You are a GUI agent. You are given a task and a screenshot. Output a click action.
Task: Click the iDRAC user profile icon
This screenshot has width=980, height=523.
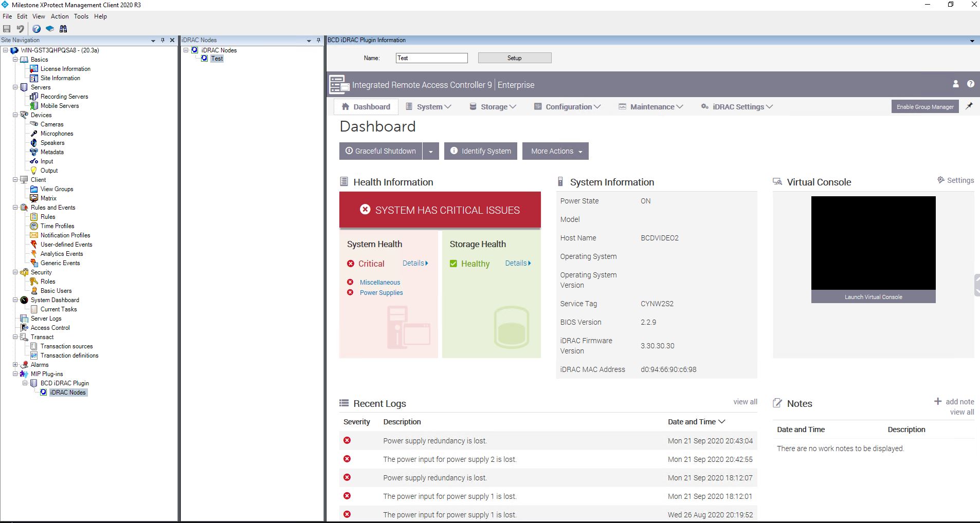(956, 84)
